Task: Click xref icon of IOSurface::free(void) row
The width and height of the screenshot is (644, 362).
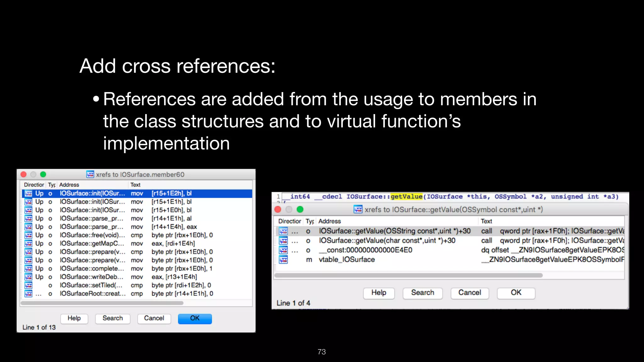Action: coord(28,235)
